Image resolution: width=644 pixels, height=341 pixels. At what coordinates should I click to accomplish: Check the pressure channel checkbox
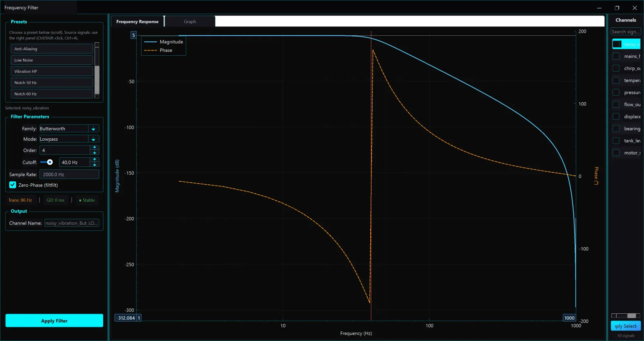coord(616,92)
